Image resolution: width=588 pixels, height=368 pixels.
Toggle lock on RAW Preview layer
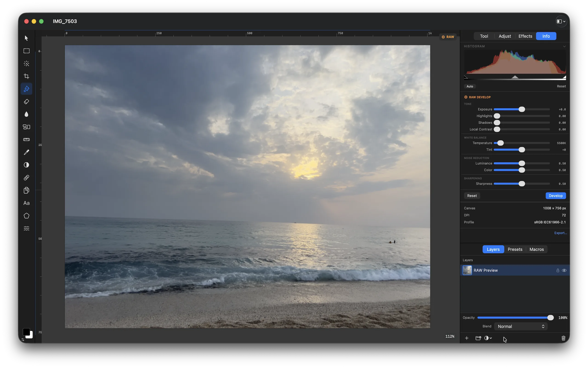(x=558, y=270)
